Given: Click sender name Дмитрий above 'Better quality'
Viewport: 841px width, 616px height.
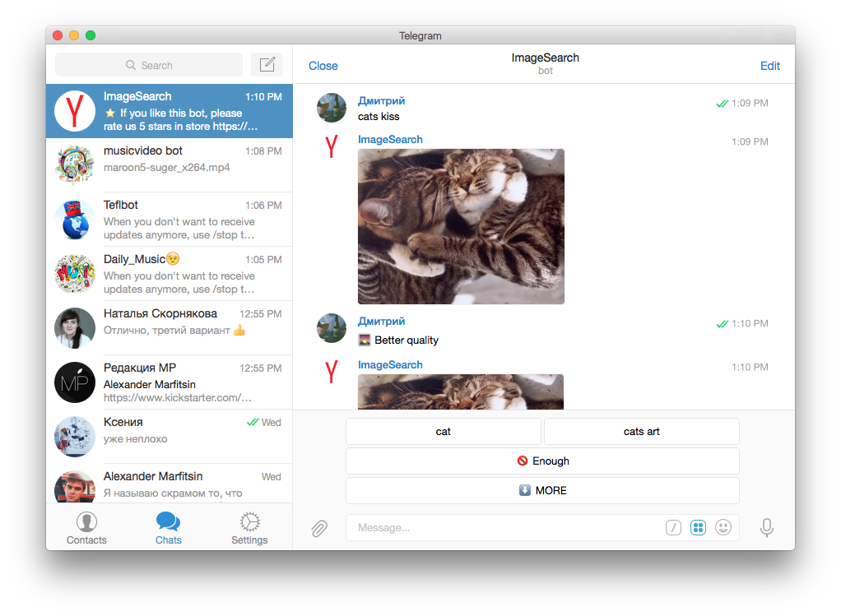Looking at the screenshot, I should (381, 321).
